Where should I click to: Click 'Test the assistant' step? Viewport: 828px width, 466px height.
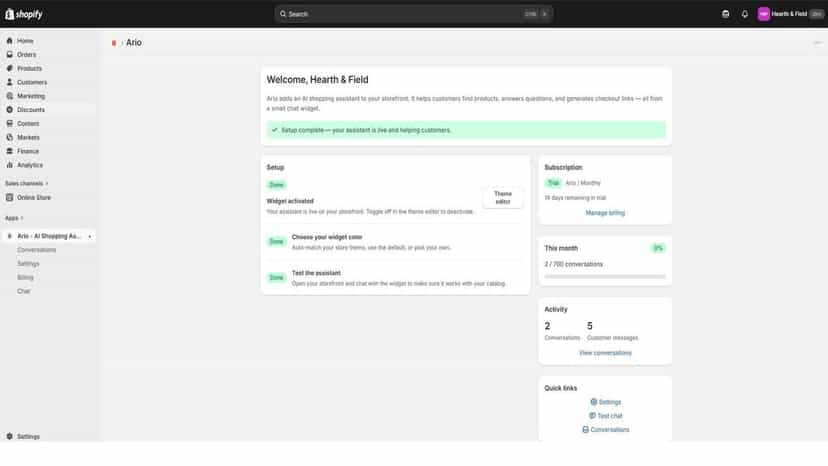[316, 273]
